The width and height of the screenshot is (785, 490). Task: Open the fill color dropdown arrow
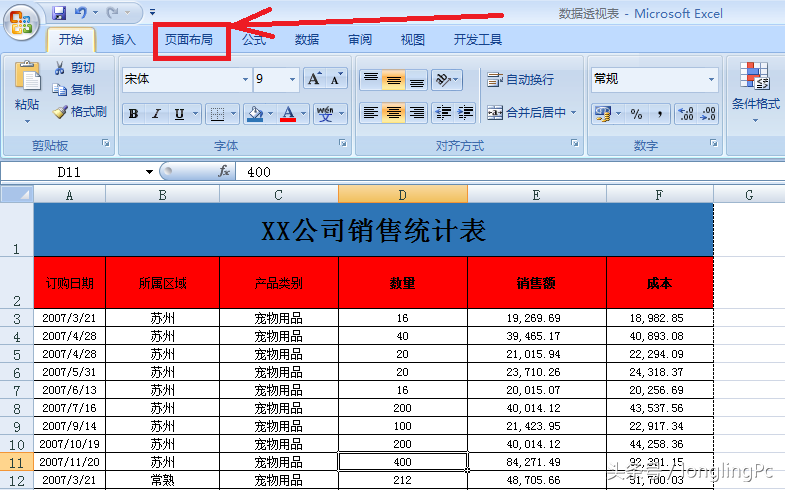coord(271,114)
